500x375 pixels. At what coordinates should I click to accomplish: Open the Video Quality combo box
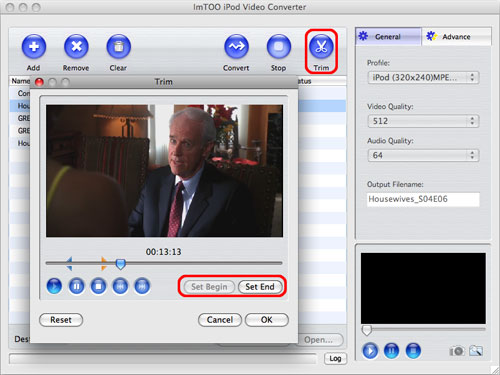[x=423, y=121]
